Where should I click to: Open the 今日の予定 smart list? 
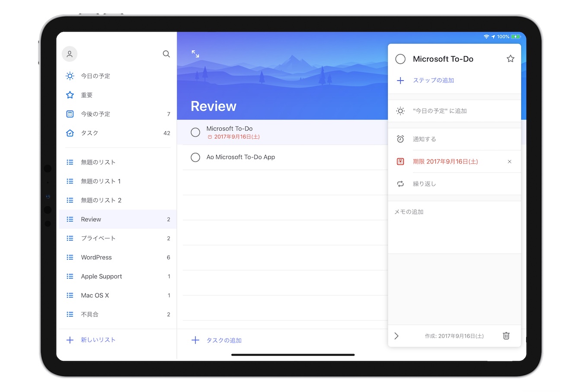[117, 76]
